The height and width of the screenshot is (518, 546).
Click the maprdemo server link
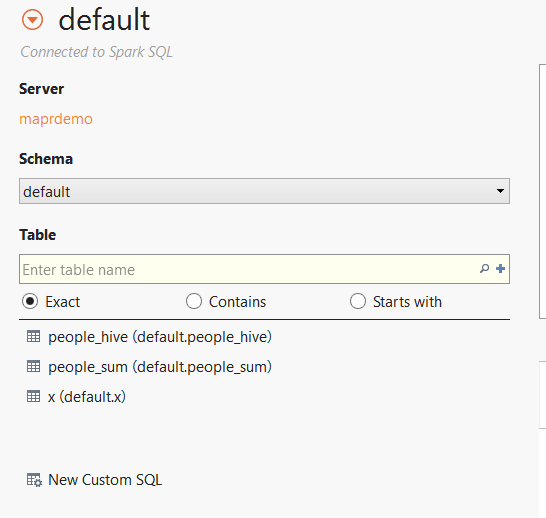[x=56, y=119]
